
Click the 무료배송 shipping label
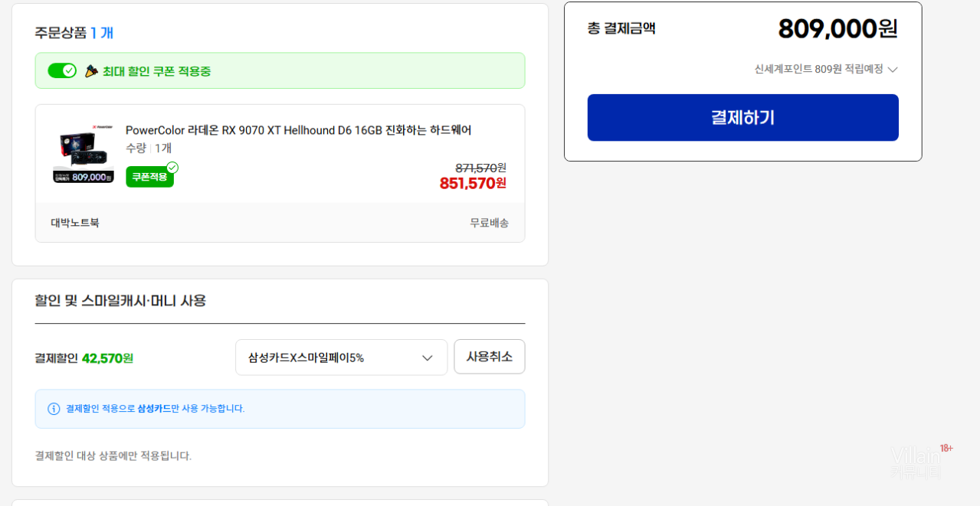pos(489,223)
